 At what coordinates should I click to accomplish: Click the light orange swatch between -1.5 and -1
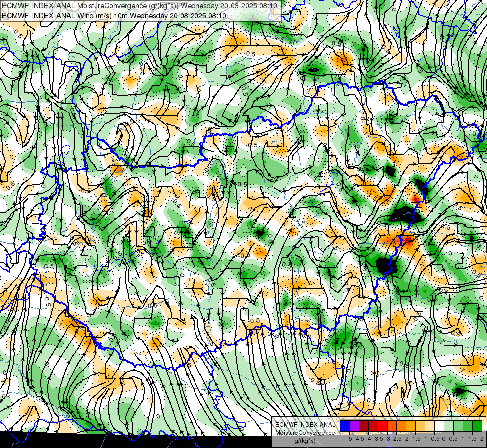(420, 426)
